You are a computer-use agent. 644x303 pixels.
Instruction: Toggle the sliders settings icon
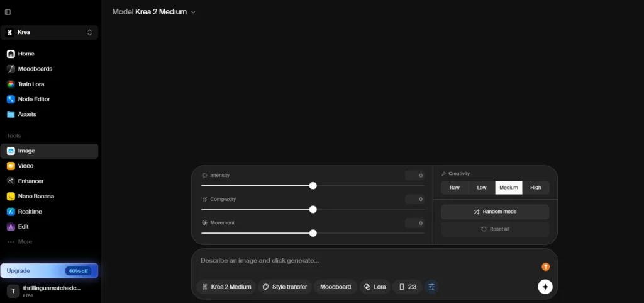tap(431, 287)
